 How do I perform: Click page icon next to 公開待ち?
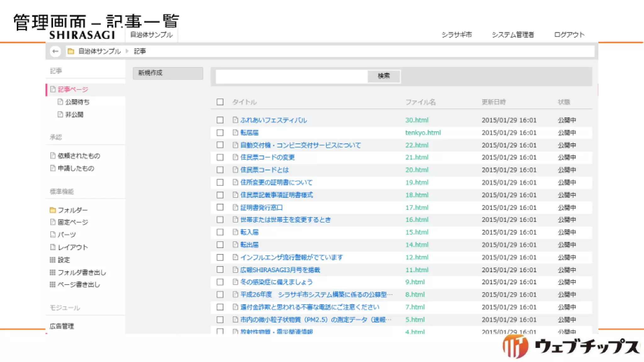(x=60, y=102)
